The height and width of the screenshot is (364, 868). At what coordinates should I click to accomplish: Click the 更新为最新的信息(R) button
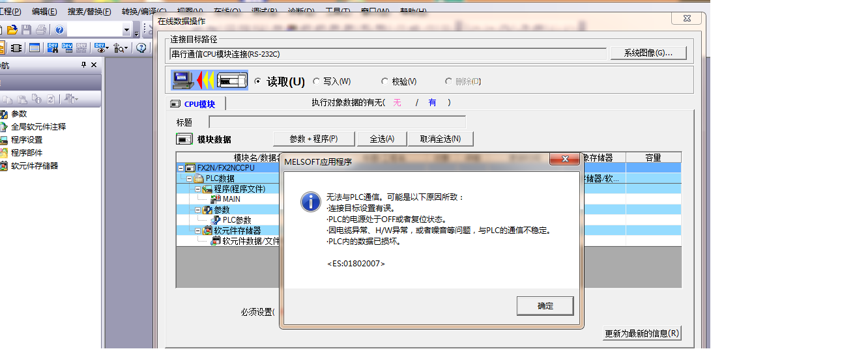point(642,333)
